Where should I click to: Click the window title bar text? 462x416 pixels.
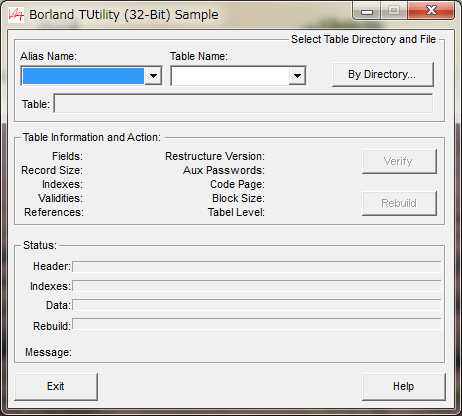coord(124,15)
